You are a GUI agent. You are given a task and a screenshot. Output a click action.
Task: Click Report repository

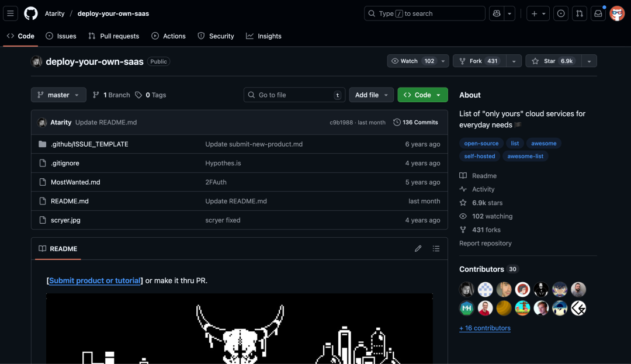tap(486, 243)
